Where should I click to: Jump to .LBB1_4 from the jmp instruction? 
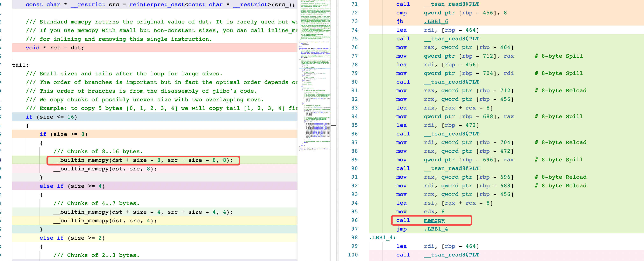pos(436,229)
